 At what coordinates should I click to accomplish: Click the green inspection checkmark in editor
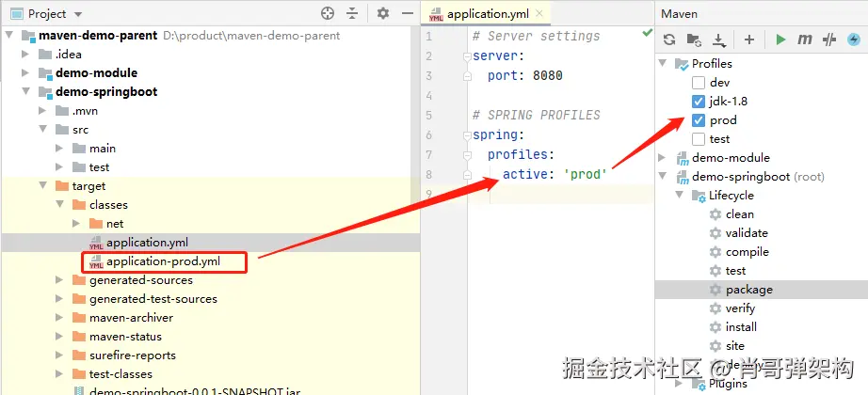coord(647,33)
